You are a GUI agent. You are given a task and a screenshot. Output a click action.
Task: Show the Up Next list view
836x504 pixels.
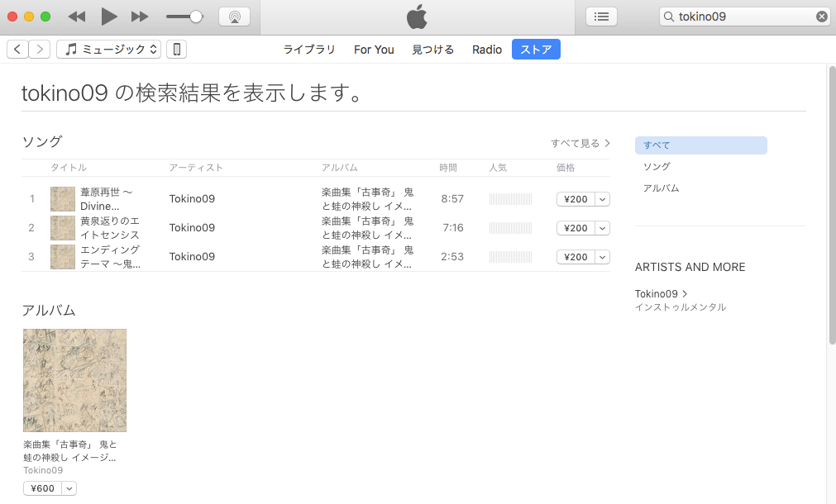coord(601,17)
